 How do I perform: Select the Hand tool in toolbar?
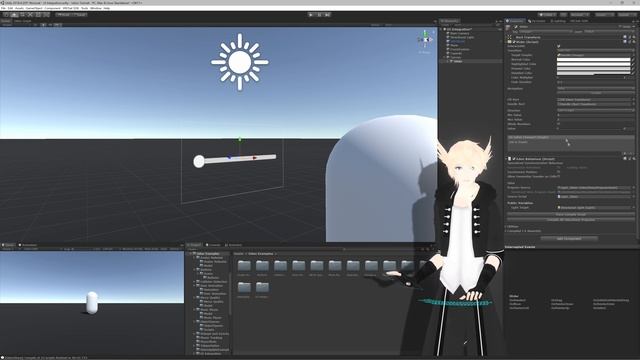tap(6, 15)
